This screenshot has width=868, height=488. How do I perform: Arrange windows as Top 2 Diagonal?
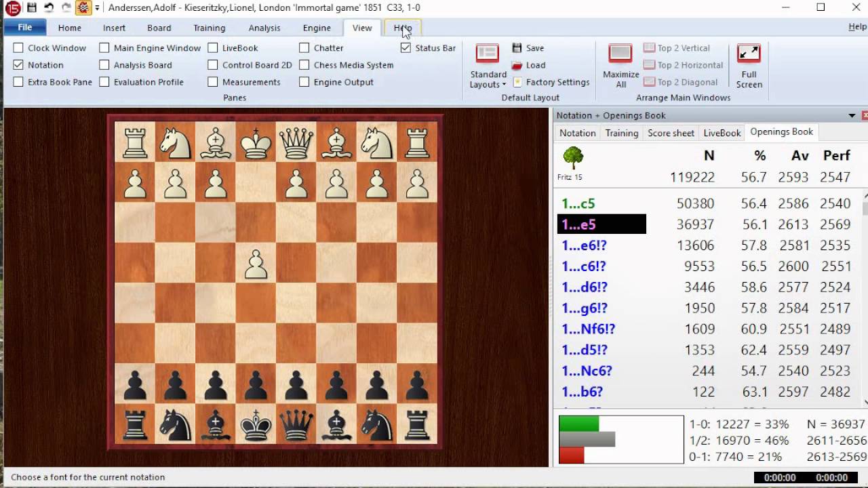click(680, 82)
